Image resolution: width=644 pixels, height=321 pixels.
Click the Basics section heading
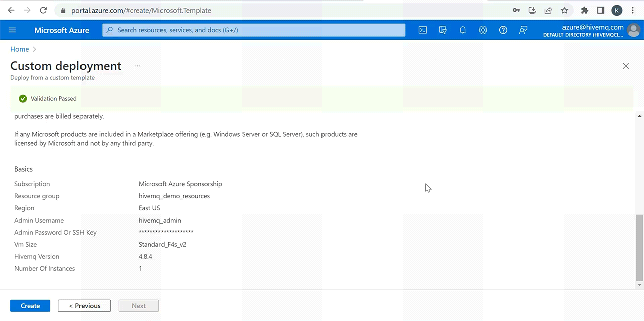coord(23,169)
